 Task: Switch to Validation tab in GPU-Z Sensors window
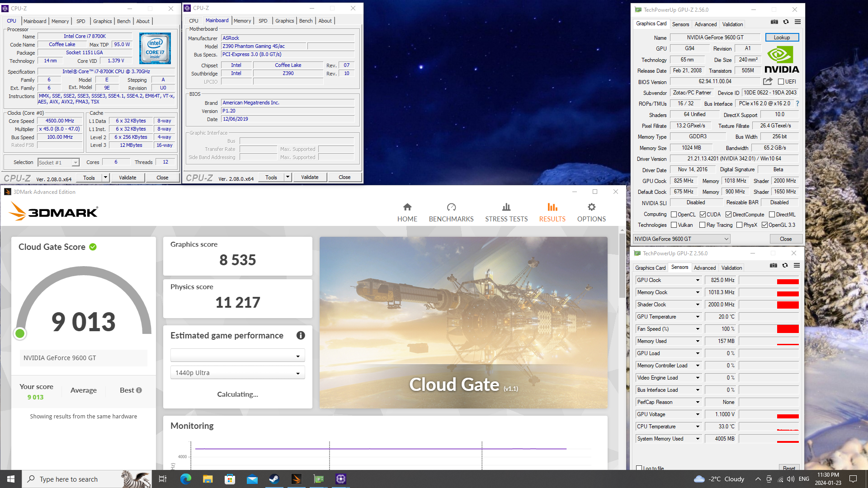click(731, 268)
